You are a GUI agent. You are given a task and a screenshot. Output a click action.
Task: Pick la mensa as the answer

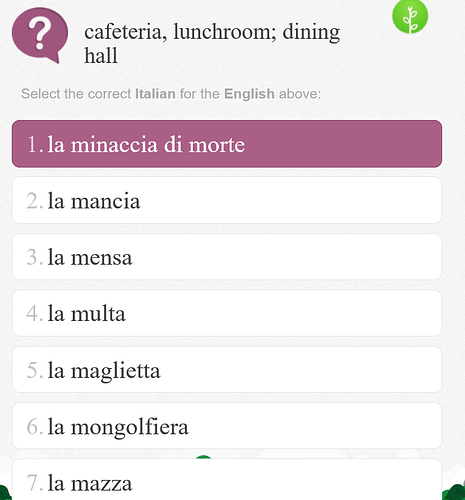(x=227, y=257)
